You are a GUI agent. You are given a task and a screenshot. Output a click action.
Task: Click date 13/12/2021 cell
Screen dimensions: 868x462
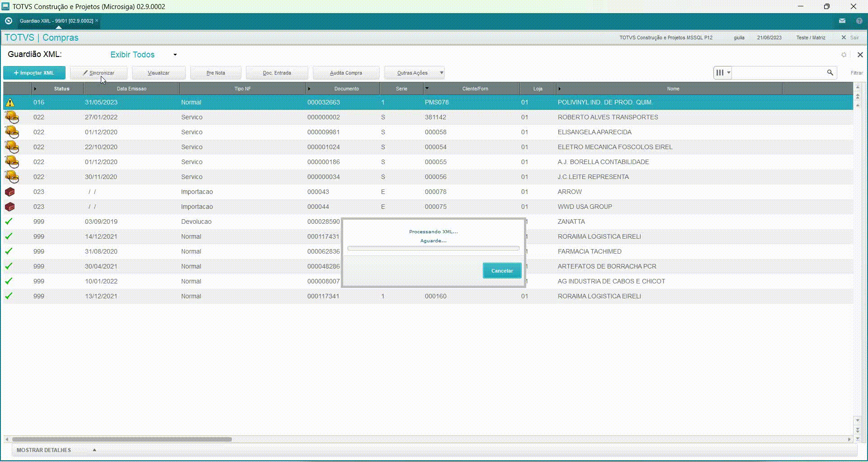coord(101,296)
